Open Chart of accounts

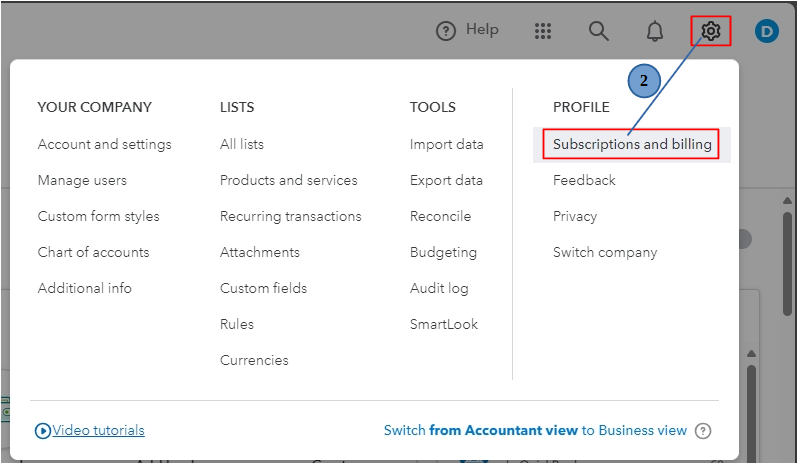(x=93, y=252)
